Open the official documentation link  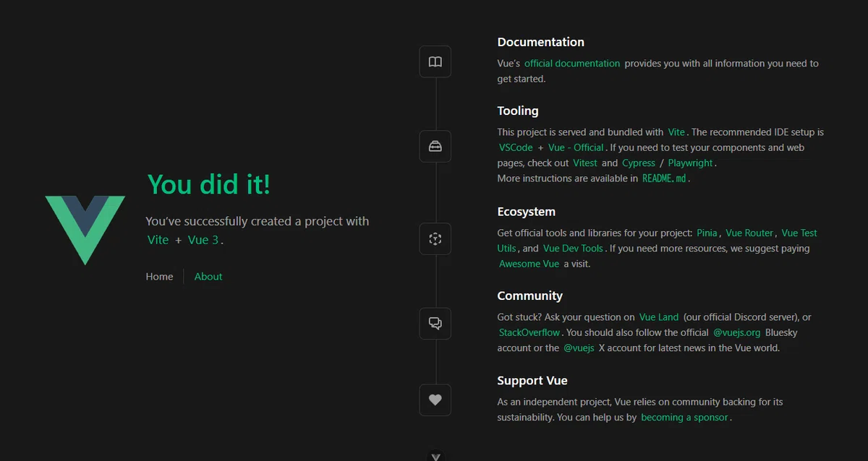(572, 64)
